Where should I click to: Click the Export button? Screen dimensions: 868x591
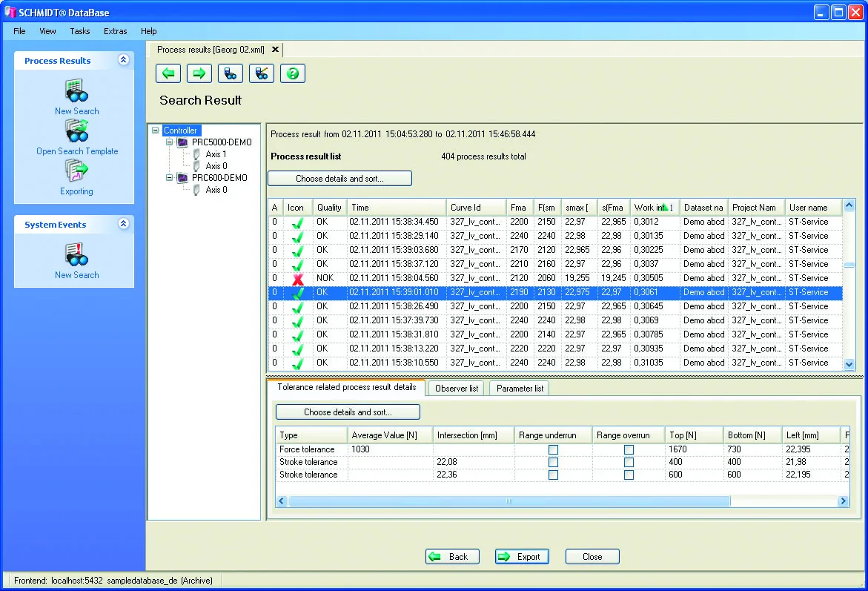(x=522, y=557)
